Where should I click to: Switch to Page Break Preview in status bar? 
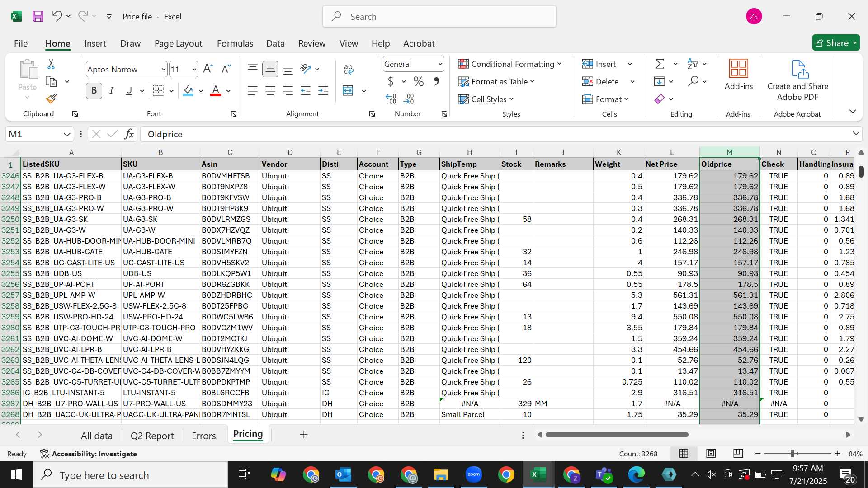point(738,453)
